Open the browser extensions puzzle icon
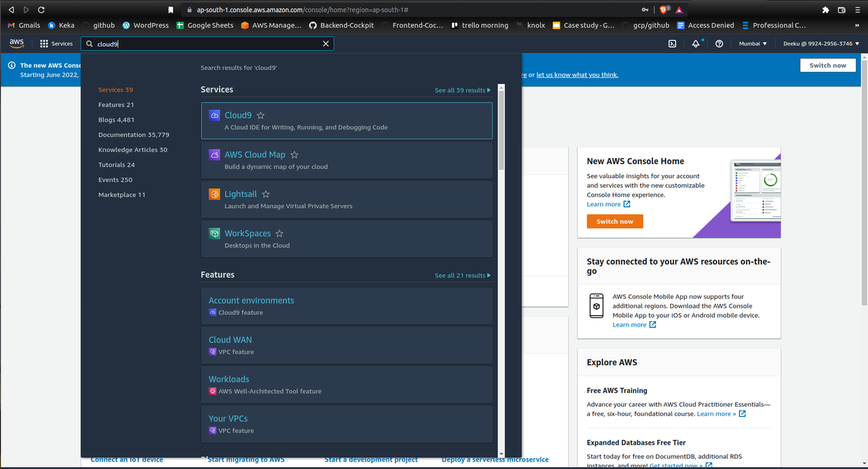Image resolution: width=868 pixels, height=469 pixels. point(825,9)
